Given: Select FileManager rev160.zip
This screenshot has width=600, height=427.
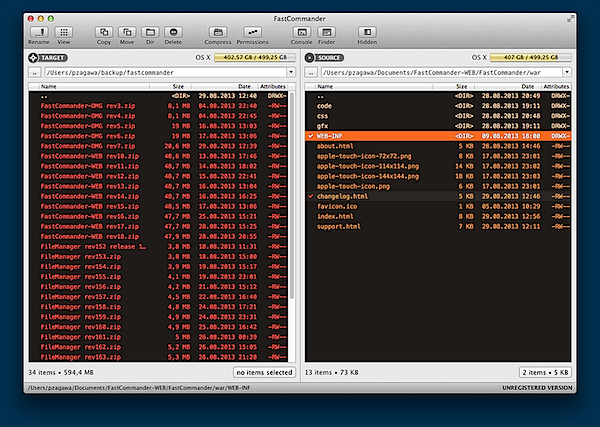Looking at the screenshot, I should tap(158, 327).
